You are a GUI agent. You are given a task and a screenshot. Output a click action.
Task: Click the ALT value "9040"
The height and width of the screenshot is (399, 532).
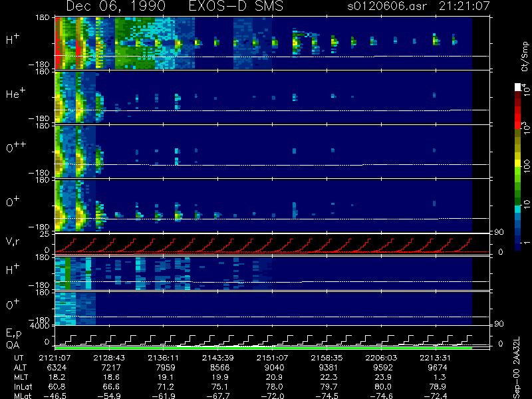274,368
